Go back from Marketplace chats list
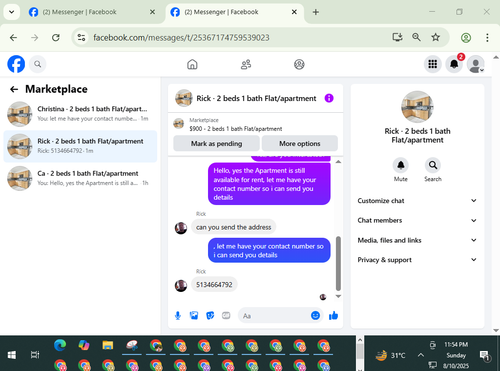500x371 pixels. pyautogui.click(x=14, y=89)
